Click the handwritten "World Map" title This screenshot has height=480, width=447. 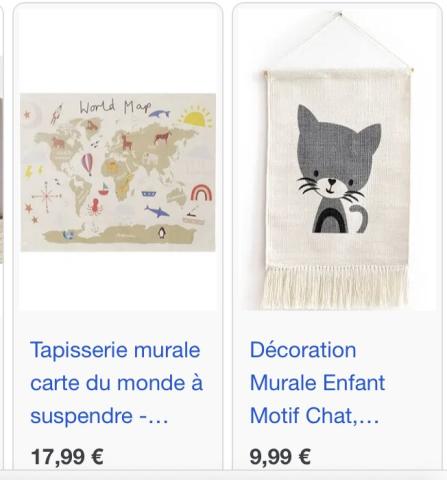(115, 107)
